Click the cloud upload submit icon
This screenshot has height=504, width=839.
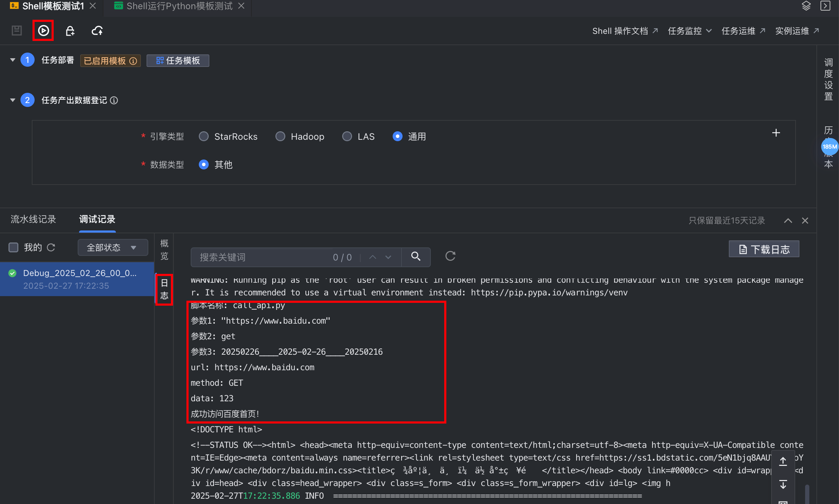coord(97,31)
